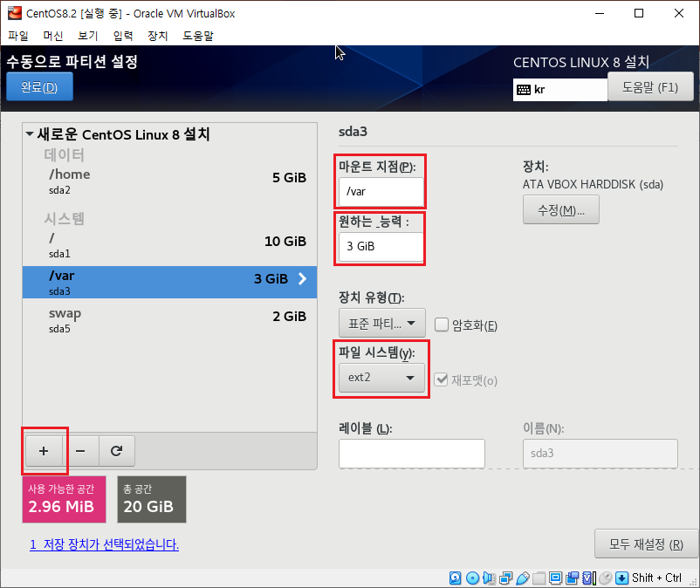This screenshot has height=588, width=700.
Task: Click the recording status icon
Action: point(572,578)
